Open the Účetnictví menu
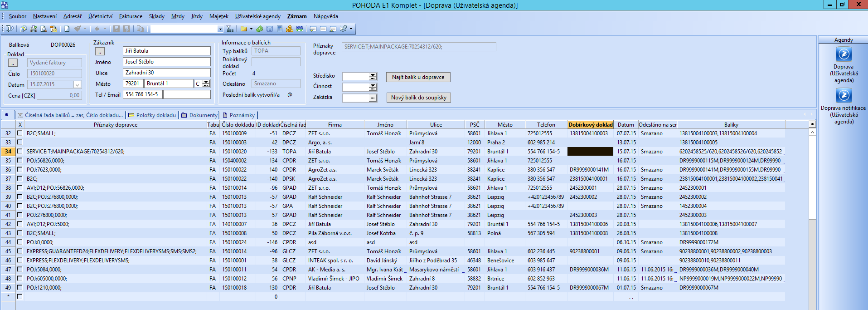 tap(100, 16)
